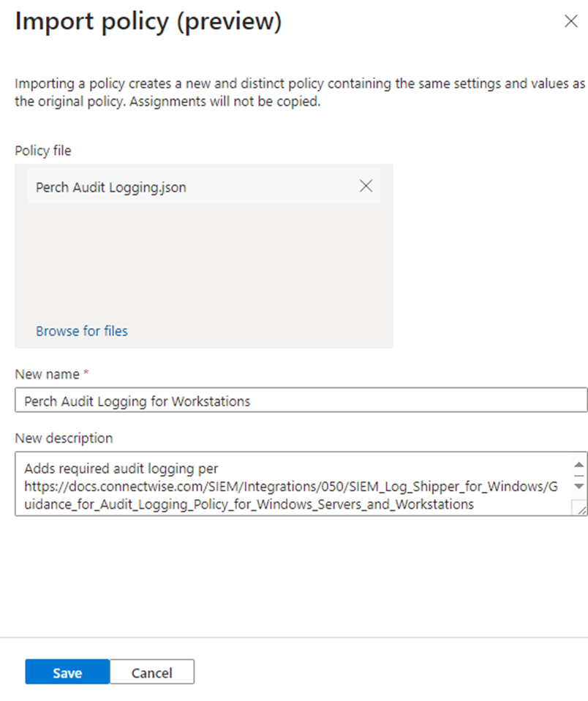
Task: Click the first line of the description box
Action: click(x=121, y=469)
